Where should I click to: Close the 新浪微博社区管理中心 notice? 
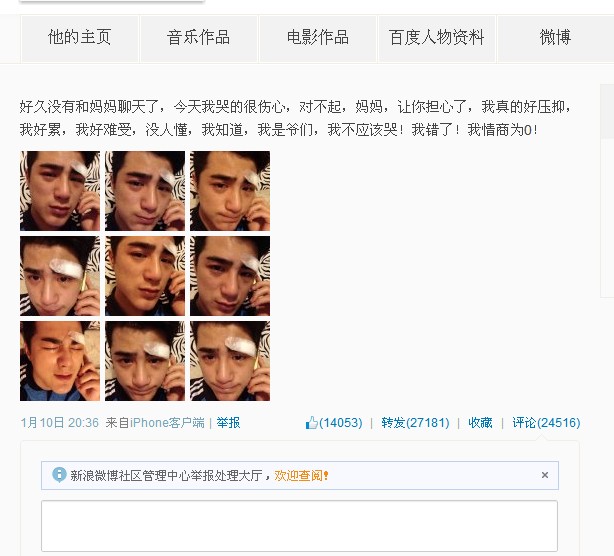pos(545,475)
